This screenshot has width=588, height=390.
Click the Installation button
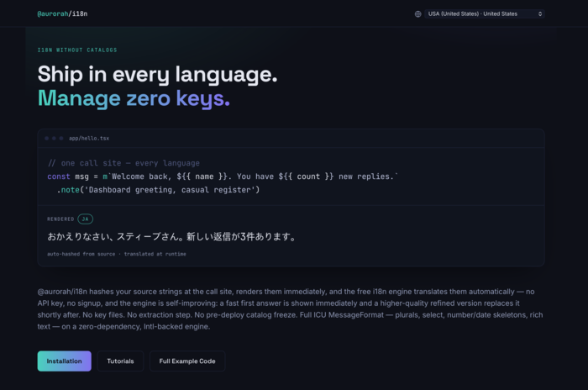tap(64, 361)
